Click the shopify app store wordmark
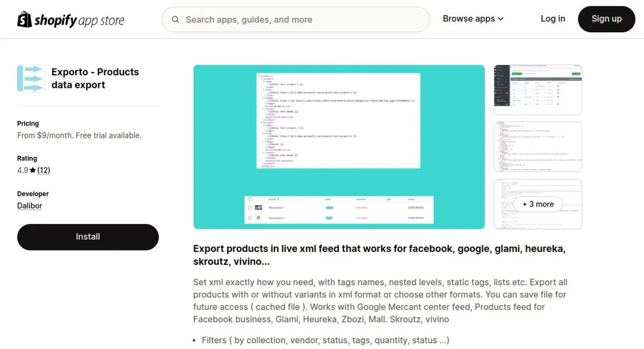Viewport: 644px width, 349px height. tap(79, 20)
